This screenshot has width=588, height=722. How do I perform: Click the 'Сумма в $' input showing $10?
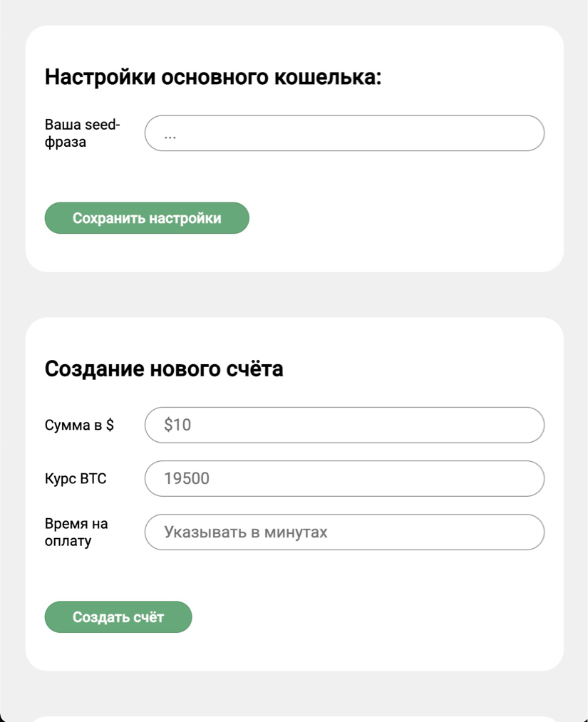click(344, 425)
